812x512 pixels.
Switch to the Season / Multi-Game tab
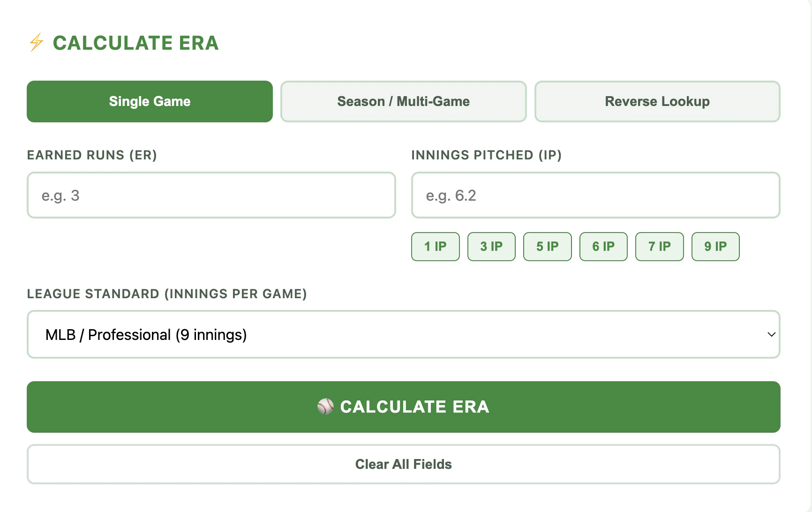tap(403, 101)
